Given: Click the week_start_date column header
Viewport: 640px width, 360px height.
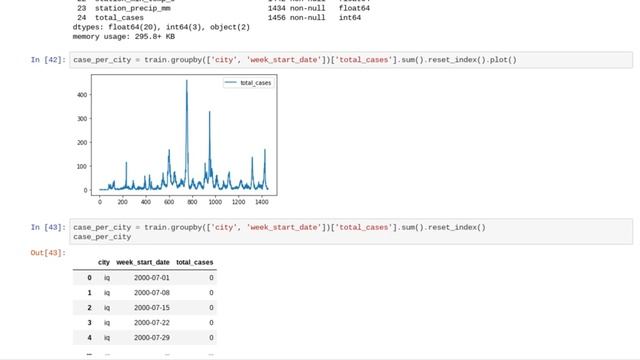Looking at the screenshot, I should pyautogui.click(x=143, y=262).
